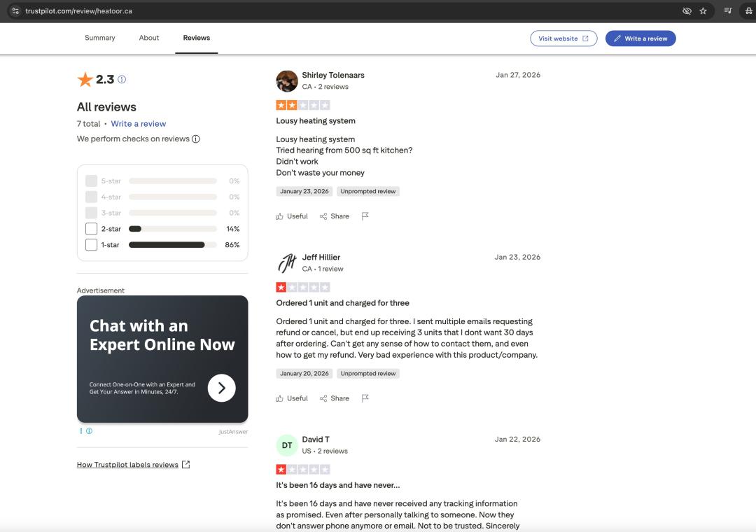Flag Shirley Tolenaars' review
The height and width of the screenshot is (532, 756).
(365, 216)
